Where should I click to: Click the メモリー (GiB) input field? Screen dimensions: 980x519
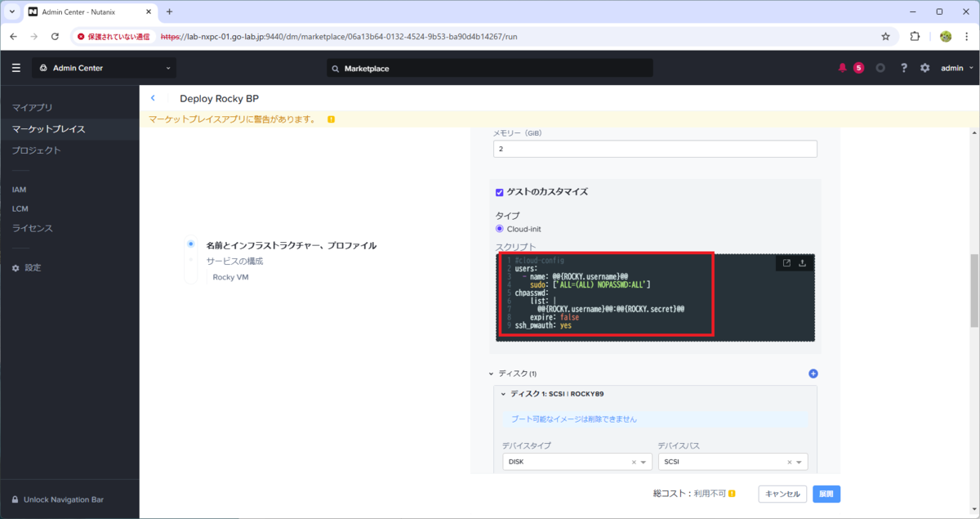click(x=655, y=149)
